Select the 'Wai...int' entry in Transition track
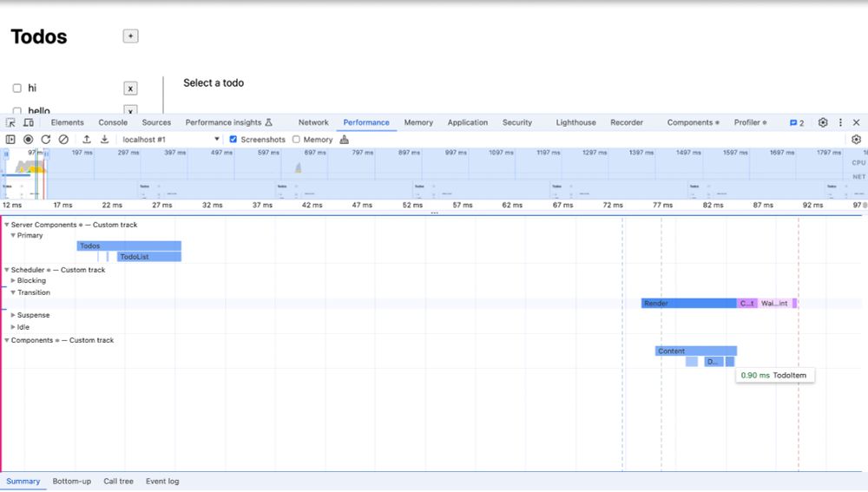The width and height of the screenshot is (868, 492). click(x=774, y=304)
